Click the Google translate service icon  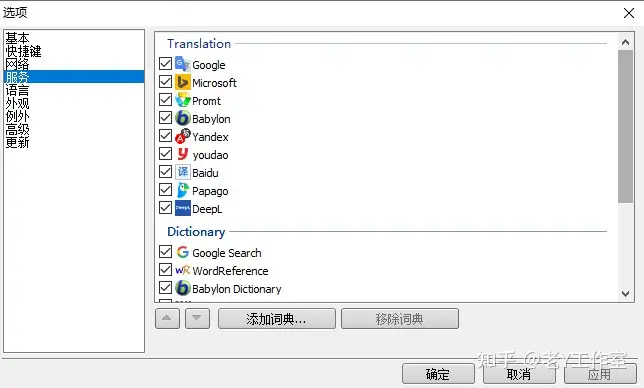tap(183, 64)
